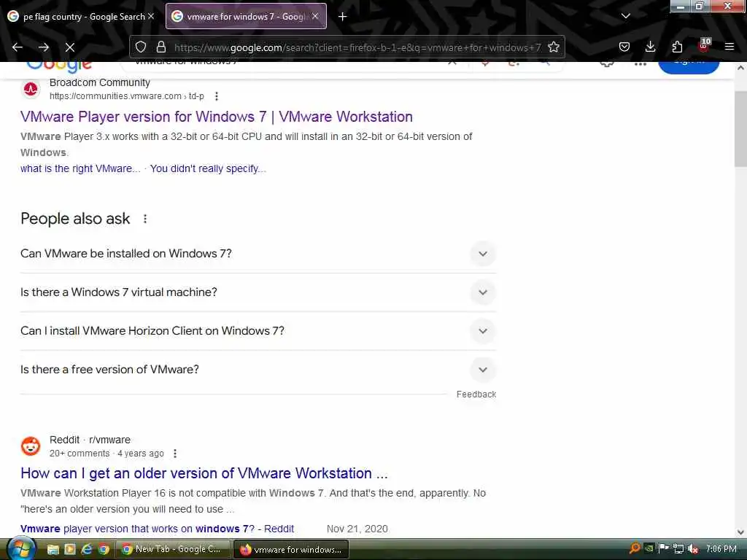The width and height of the screenshot is (747, 560).
Task: Click the orange search tray icon
Action: tap(635, 548)
